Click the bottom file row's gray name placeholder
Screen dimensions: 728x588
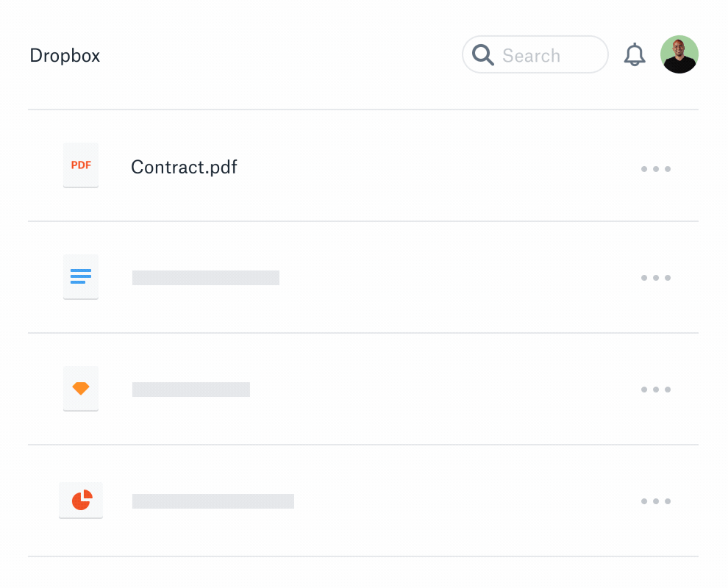(213, 501)
